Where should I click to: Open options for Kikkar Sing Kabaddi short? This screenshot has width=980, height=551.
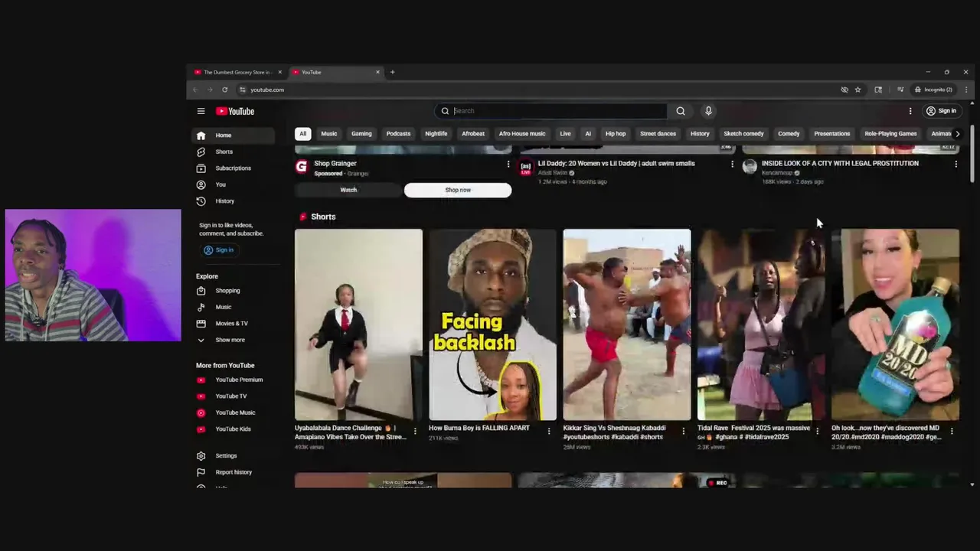click(x=684, y=432)
